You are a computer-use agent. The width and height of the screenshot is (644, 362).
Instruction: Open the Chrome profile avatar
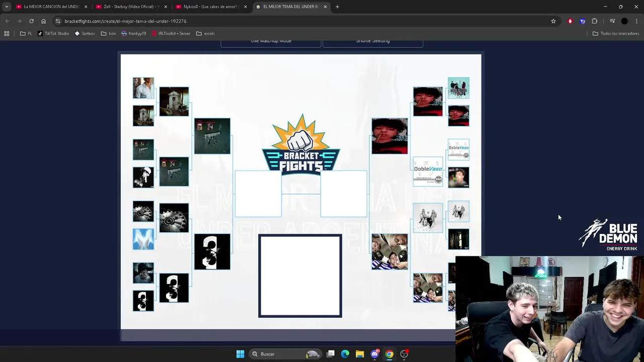pos(624,21)
